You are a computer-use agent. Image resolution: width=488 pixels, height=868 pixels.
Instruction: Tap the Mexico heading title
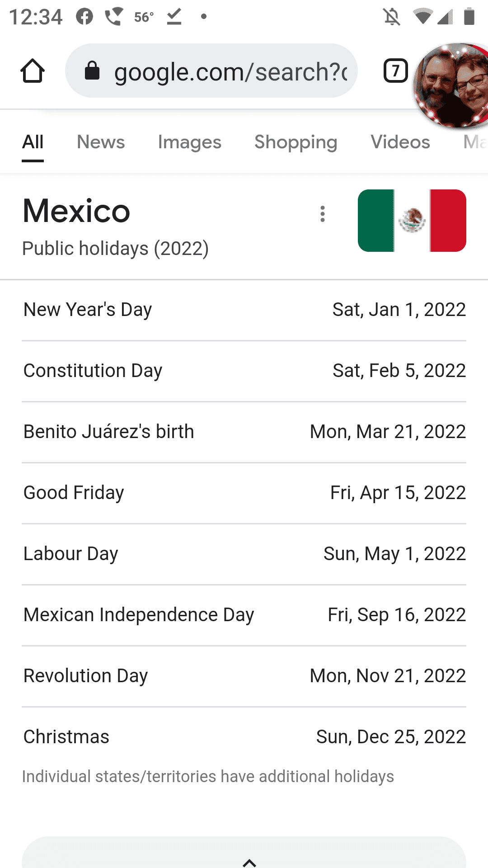[x=77, y=211]
